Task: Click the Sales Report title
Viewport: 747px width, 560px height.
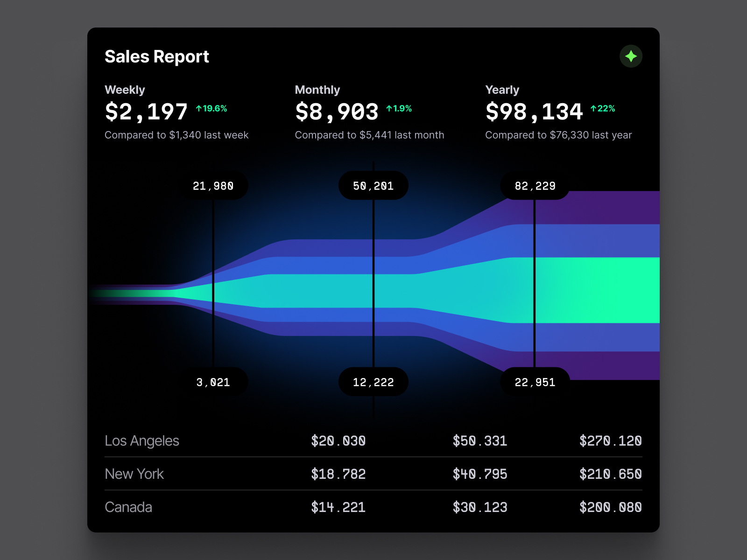Action: (157, 56)
